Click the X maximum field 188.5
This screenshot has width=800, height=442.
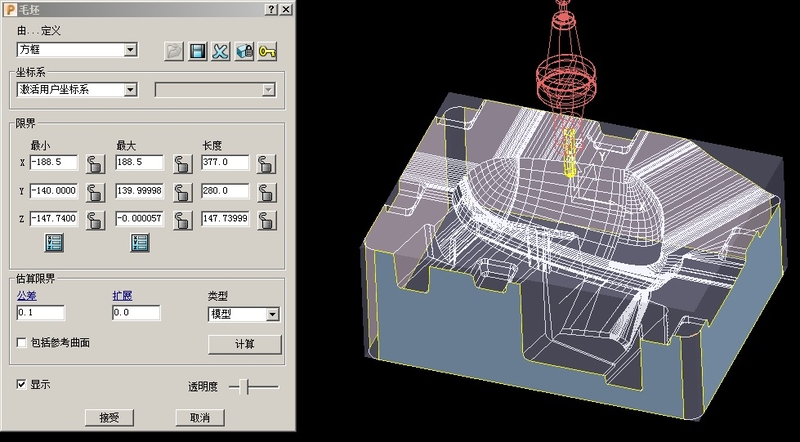(139, 162)
